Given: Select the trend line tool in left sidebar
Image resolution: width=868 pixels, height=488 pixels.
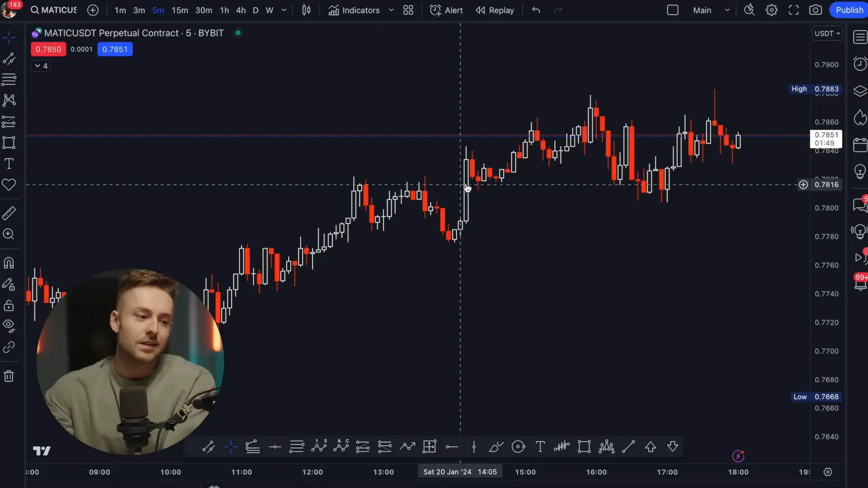Looking at the screenshot, I should 9,59.
